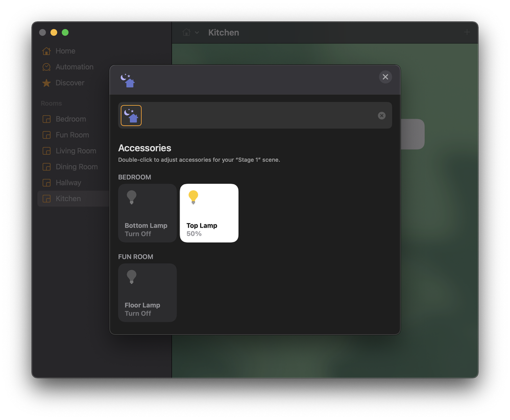This screenshot has height=420, width=510.
Task: Close the scene editor dialog
Action: coord(385,77)
